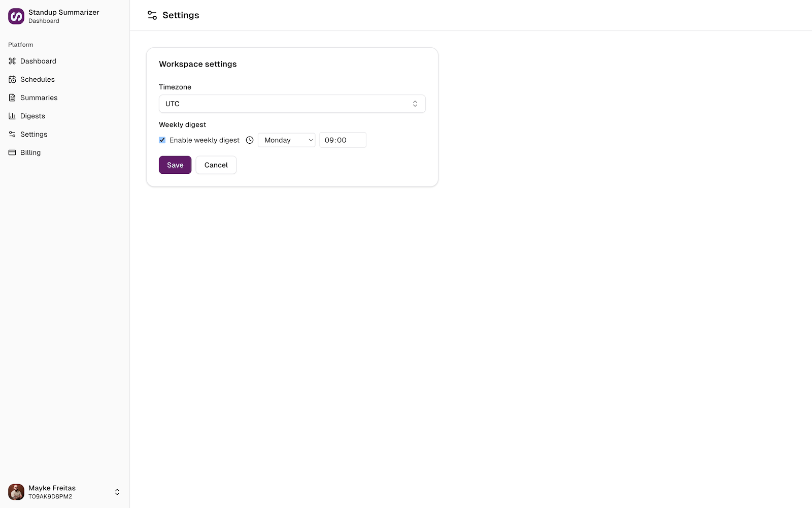Save the workspace settings
This screenshot has height=508, width=812.
tap(175, 165)
